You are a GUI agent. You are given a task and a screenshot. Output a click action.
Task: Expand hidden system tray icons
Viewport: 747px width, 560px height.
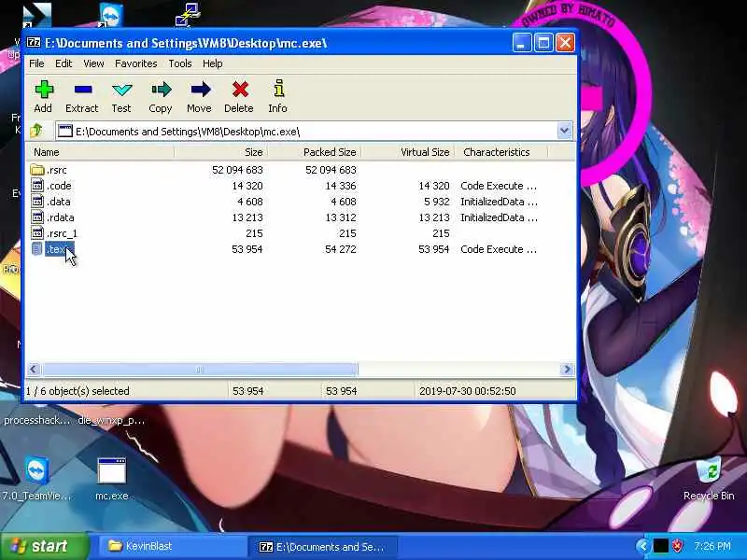pyautogui.click(x=642, y=546)
